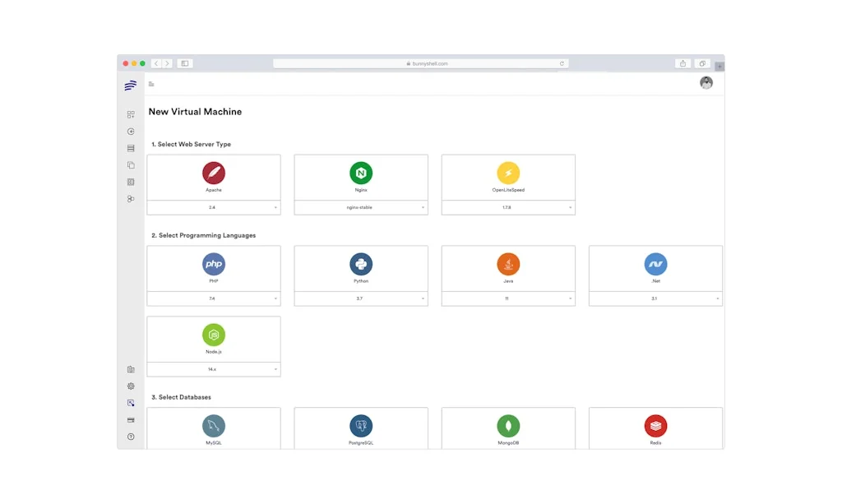842x504 pixels.
Task: Select the Apache web server icon
Action: (x=214, y=173)
